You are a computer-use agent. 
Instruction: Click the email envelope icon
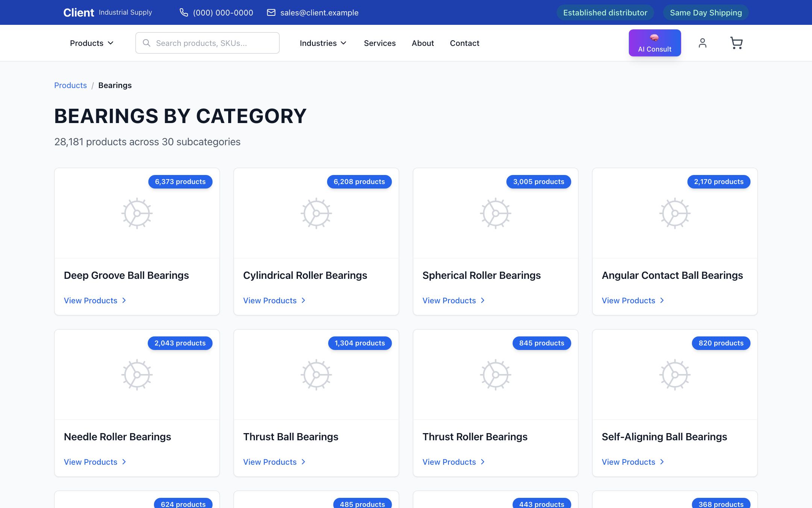(x=271, y=12)
